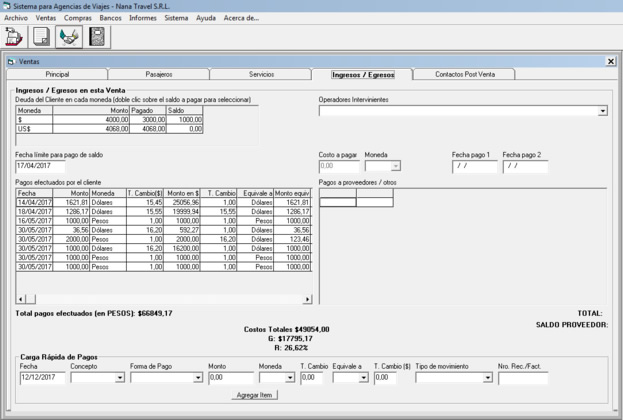Screen dimensions: 623x420
Task: Switch to the Pasajeros tab
Action: pyautogui.click(x=159, y=74)
